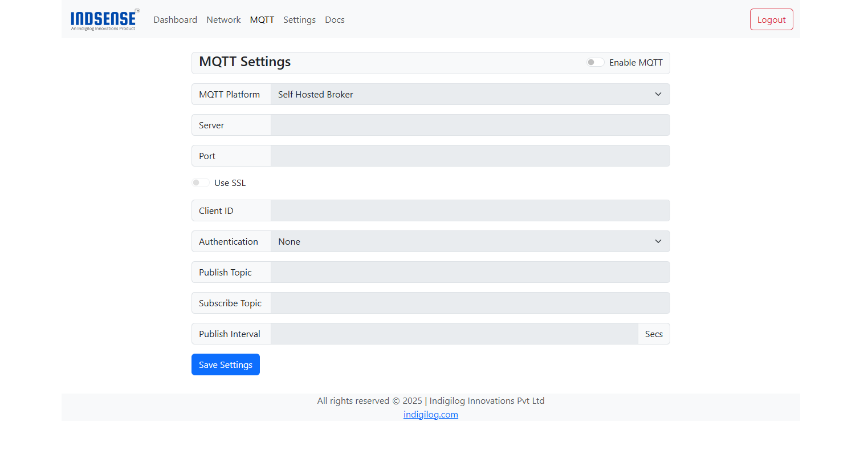Open the Network settings page

coord(223,19)
